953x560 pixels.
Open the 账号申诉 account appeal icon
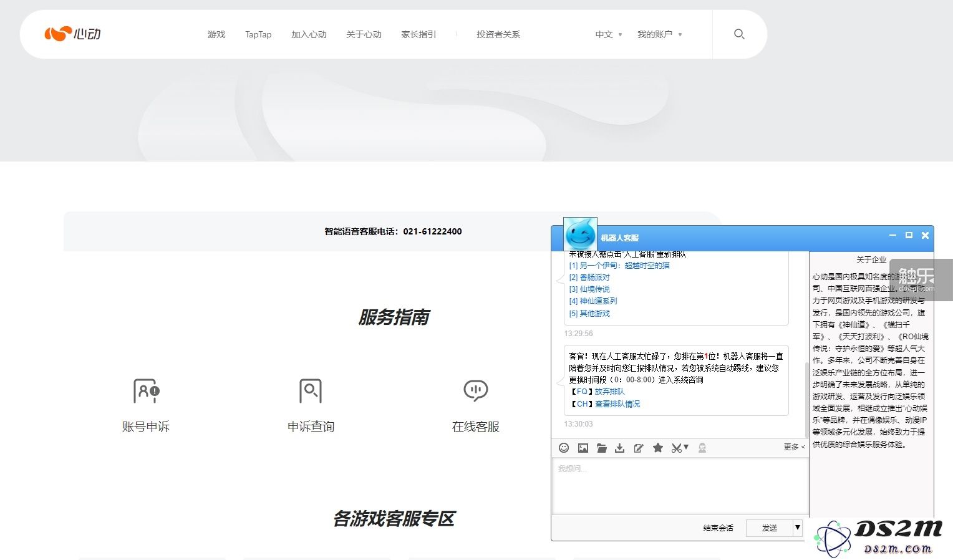[x=147, y=391]
